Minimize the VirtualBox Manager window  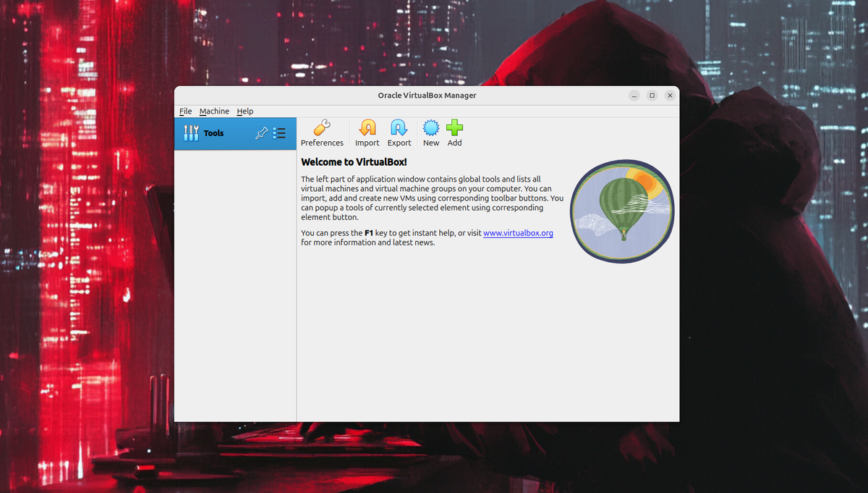[634, 95]
